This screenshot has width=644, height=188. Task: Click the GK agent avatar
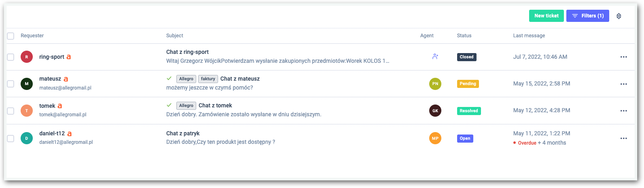[435, 111]
